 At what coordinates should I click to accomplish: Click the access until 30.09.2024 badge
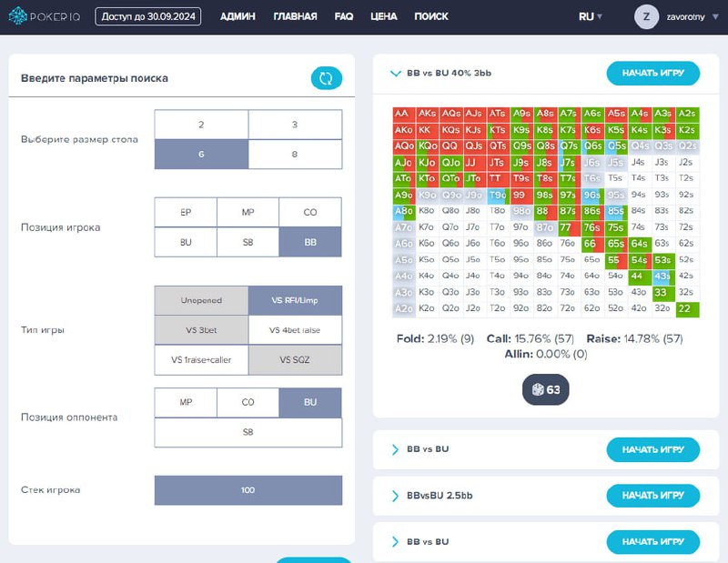click(148, 16)
